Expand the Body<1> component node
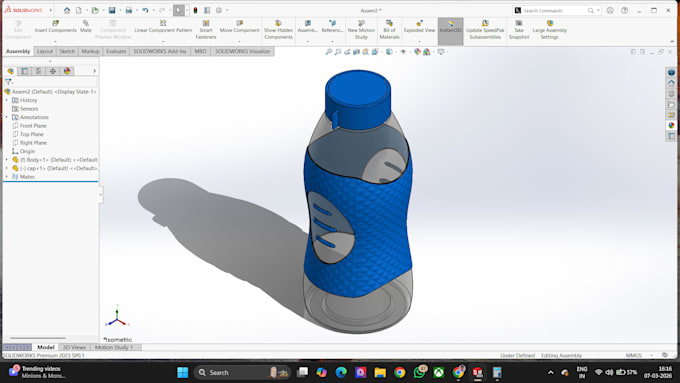 (7, 160)
